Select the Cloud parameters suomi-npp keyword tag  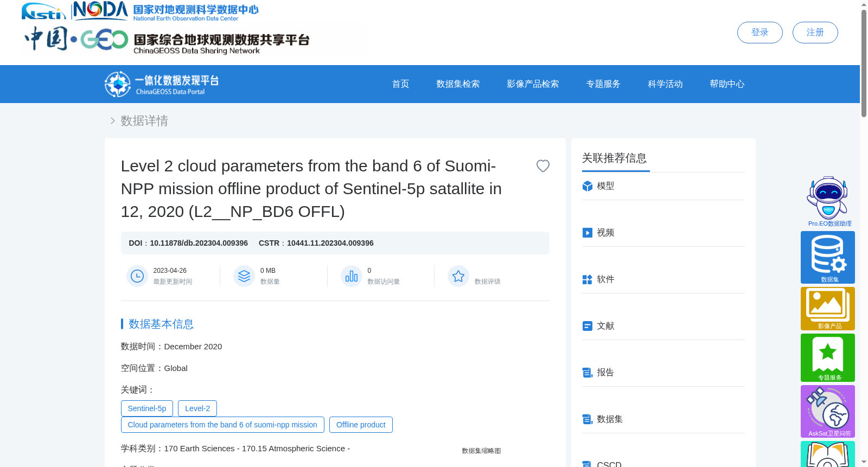click(222, 425)
